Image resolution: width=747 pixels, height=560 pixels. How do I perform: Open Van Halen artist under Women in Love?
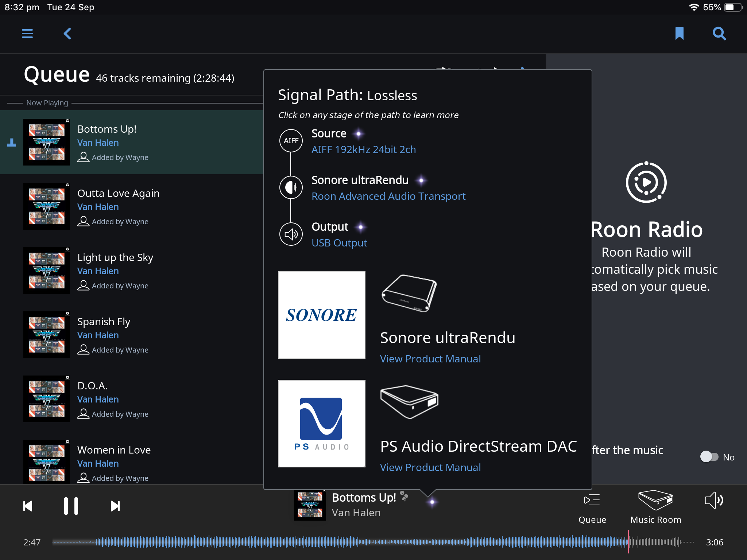pyautogui.click(x=98, y=463)
